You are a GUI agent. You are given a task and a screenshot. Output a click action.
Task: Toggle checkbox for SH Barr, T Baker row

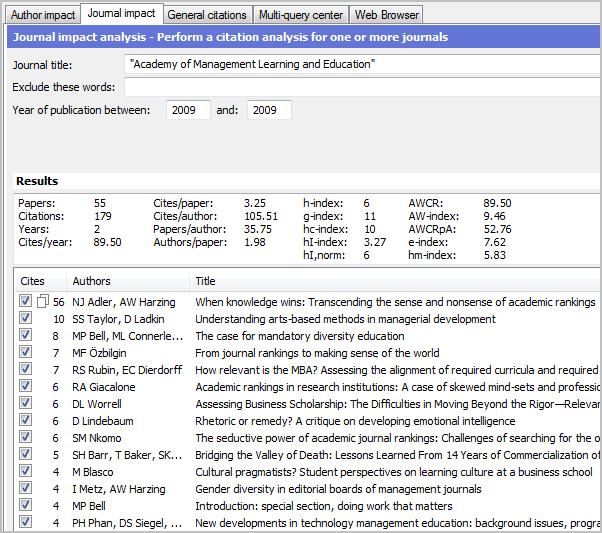click(x=25, y=454)
